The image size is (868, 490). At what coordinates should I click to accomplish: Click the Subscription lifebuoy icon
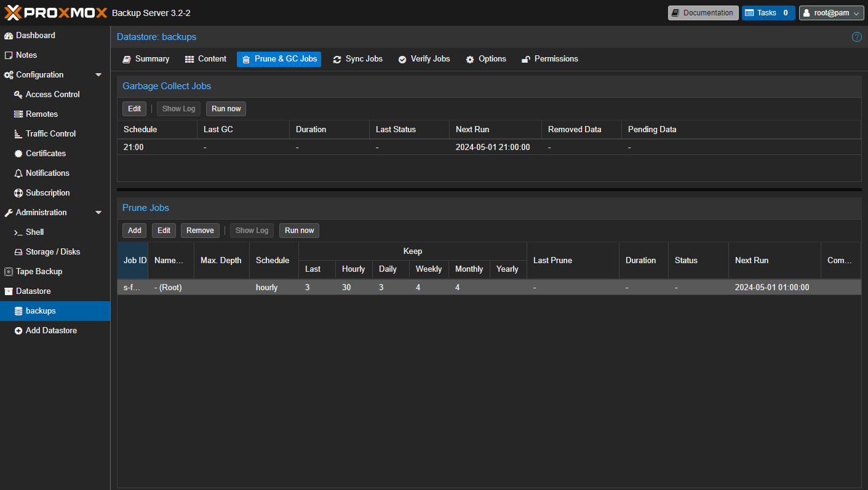(18, 193)
